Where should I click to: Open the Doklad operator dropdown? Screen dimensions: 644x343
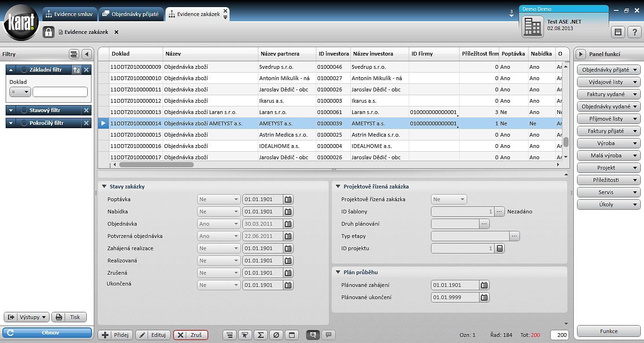click(x=20, y=92)
